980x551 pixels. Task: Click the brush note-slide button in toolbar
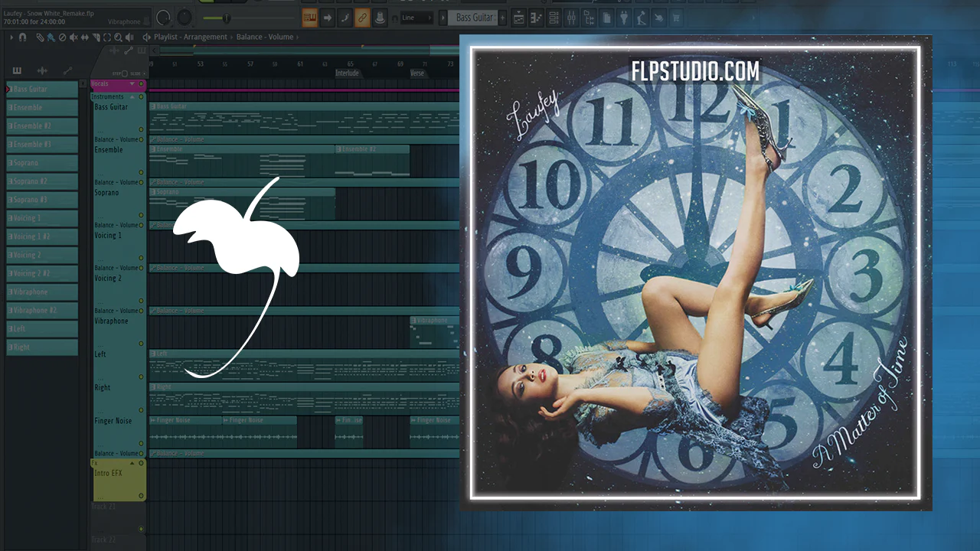345,18
